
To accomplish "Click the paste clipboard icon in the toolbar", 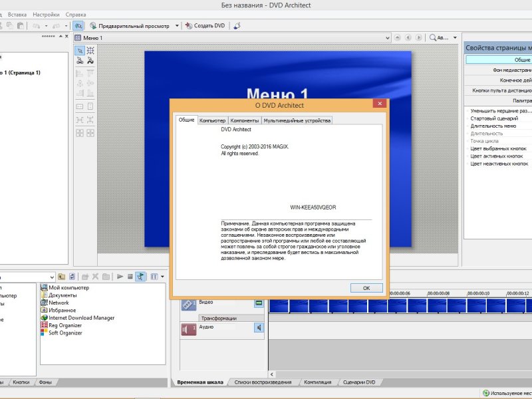I will click(21, 26).
